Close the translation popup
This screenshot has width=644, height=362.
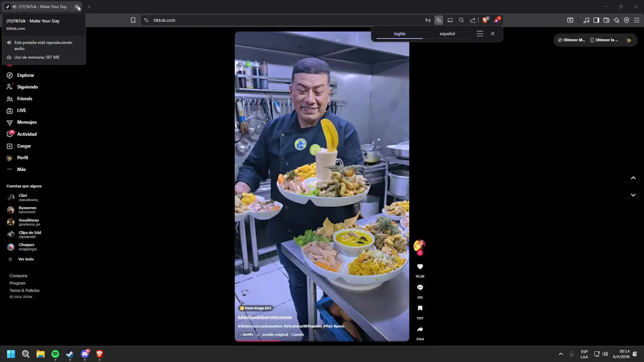tap(493, 34)
